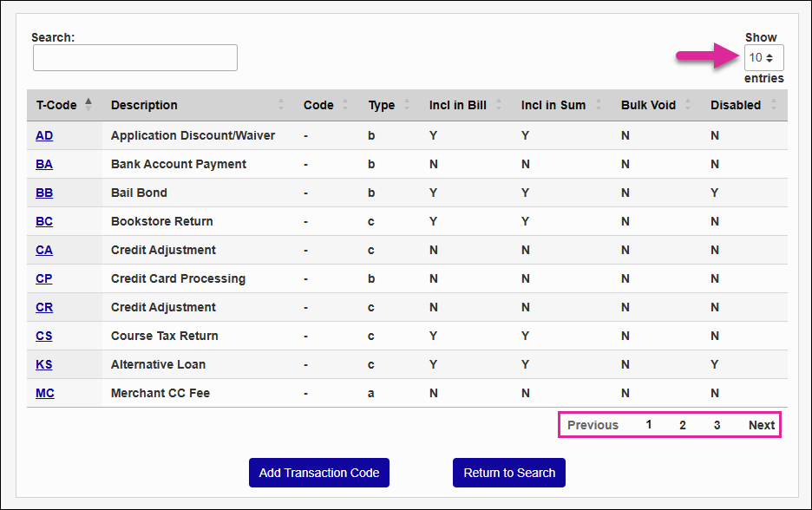This screenshot has width=812, height=510.
Task: Click Bulk Void value for Course Tax Return
Action: (x=625, y=336)
